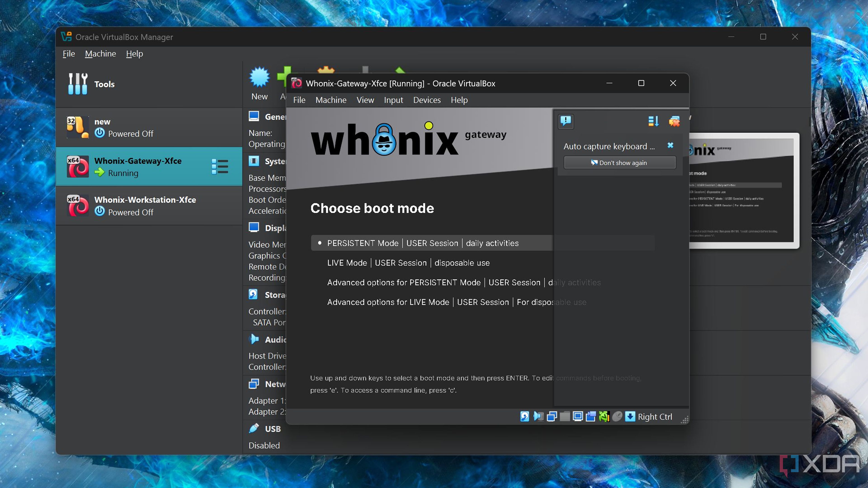This screenshot has width=868, height=488.
Task: Click the audio status bar icon
Action: coord(538,417)
